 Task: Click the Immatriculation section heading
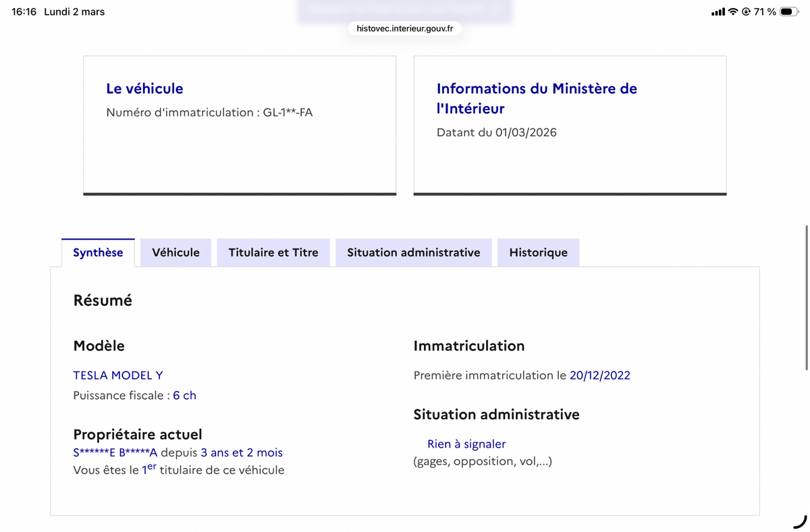coord(469,346)
